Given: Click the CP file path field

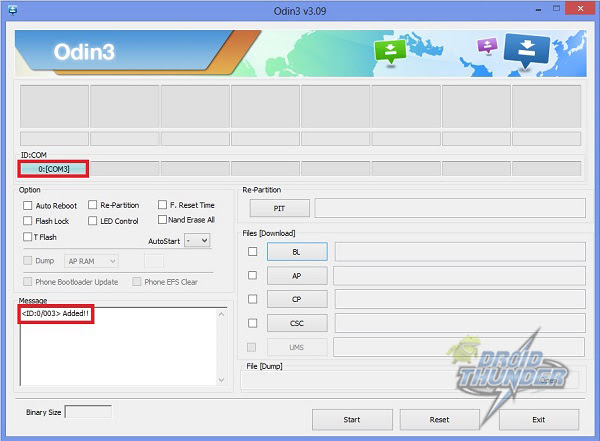Looking at the screenshot, I should (x=460, y=299).
